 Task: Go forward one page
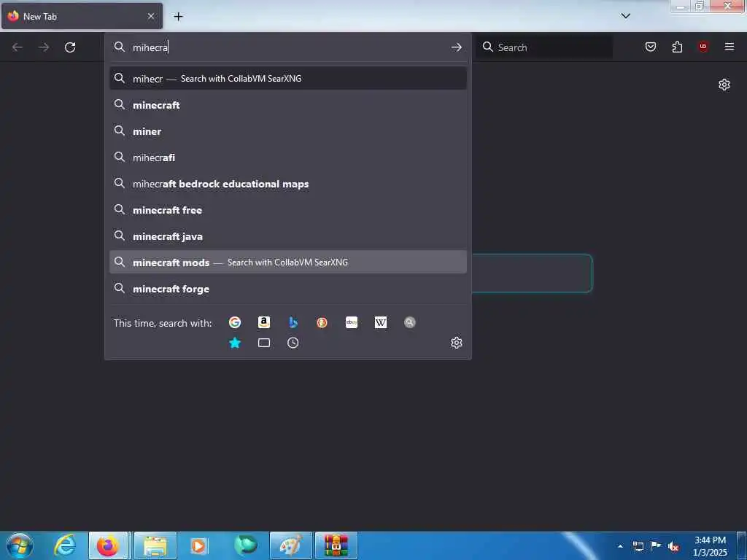pos(44,47)
